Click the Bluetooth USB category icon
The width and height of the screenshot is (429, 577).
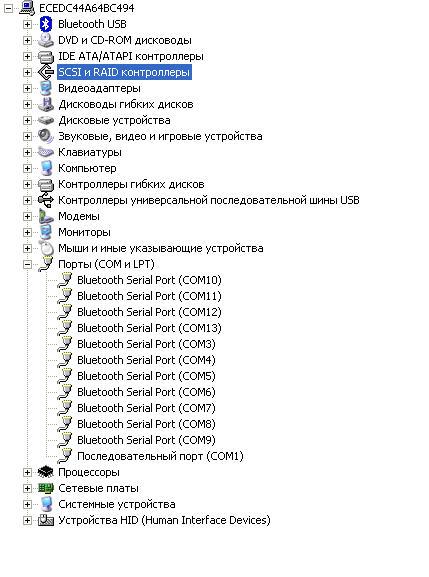(46, 24)
